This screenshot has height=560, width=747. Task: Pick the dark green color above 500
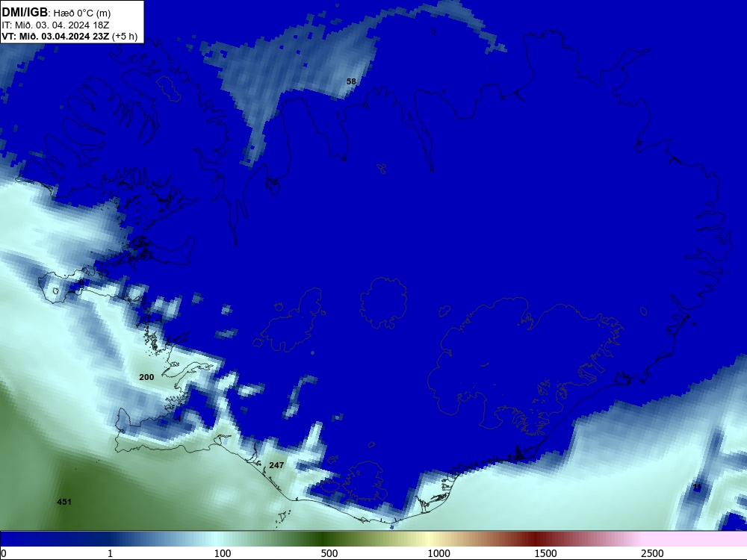[x=324, y=539]
